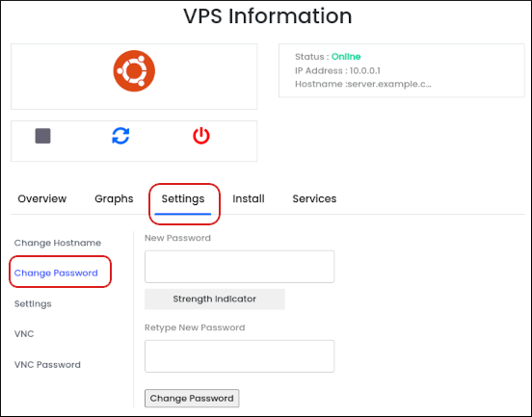
Task: Open the Settings sidebar entry
Action: coord(33,303)
